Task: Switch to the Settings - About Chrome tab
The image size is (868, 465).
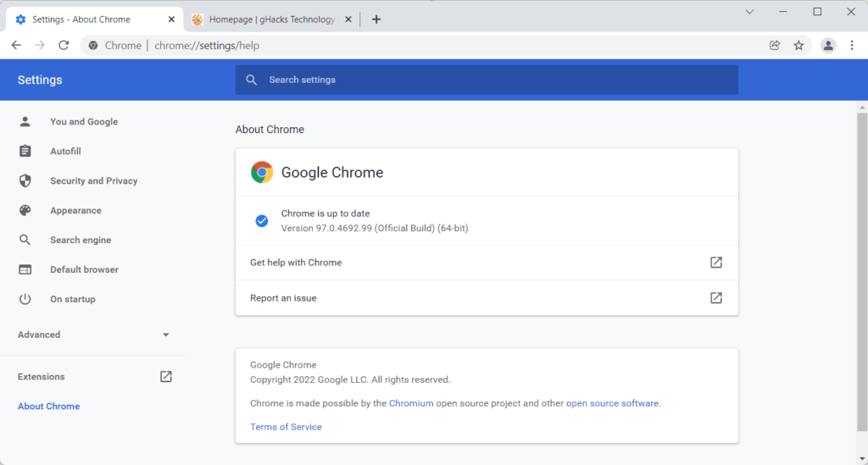Action: (94, 19)
